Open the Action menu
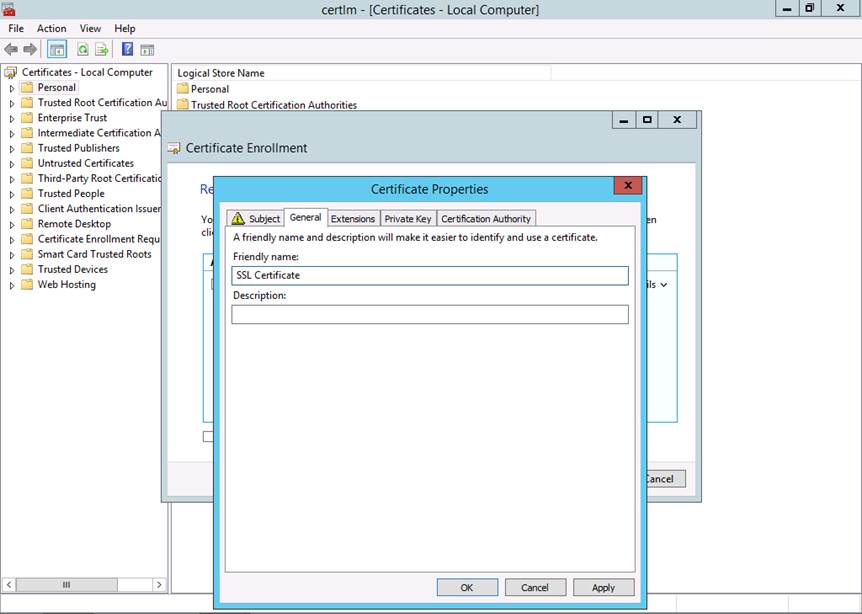This screenshot has width=862, height=614. pos(51,29)
